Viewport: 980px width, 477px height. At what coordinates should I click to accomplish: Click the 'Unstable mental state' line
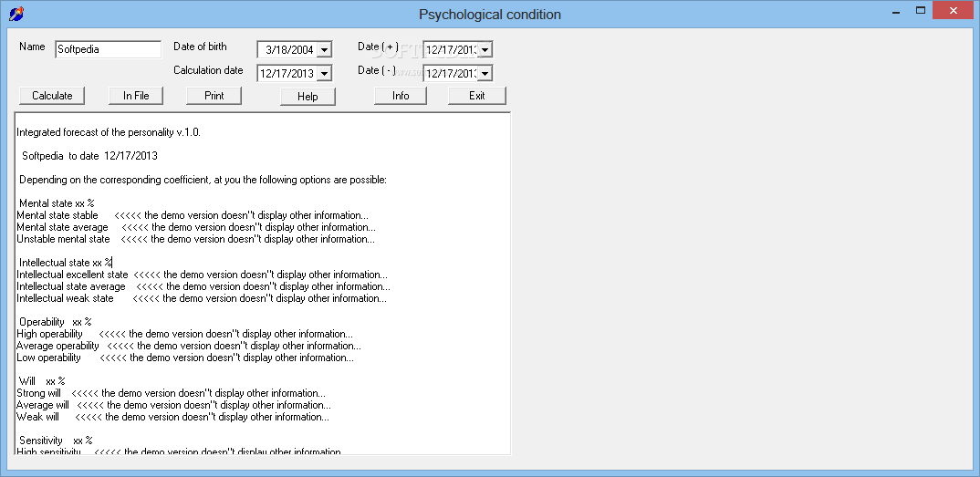[195, 239]
